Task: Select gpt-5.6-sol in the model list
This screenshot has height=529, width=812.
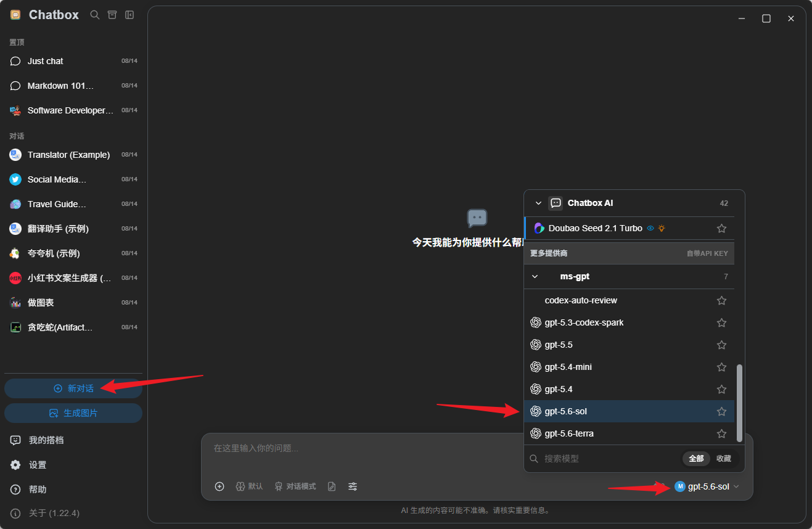Action: pos(629,411)
